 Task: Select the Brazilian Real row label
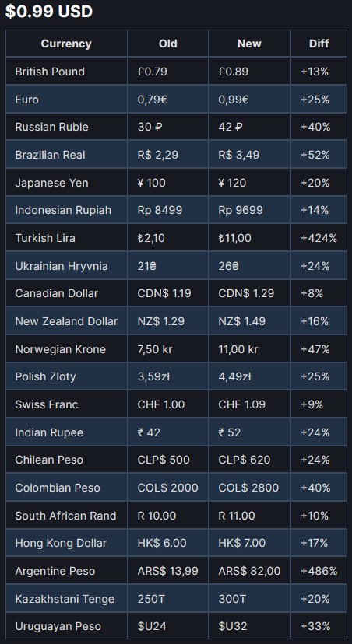pyautogui.click(x=50, y=155)
